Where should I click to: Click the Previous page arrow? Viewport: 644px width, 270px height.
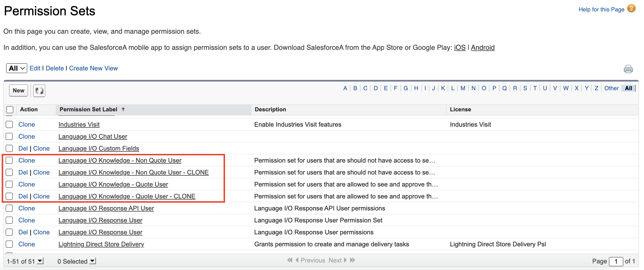297,260
